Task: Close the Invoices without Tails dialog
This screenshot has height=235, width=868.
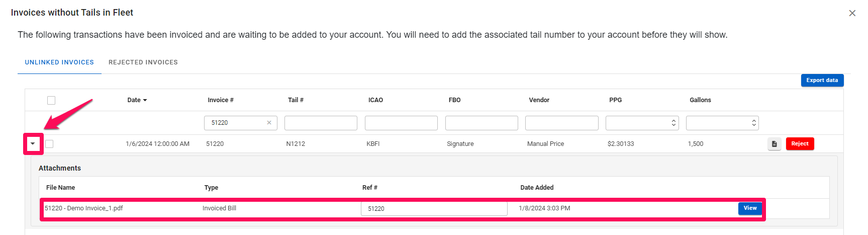Action: 852,13
